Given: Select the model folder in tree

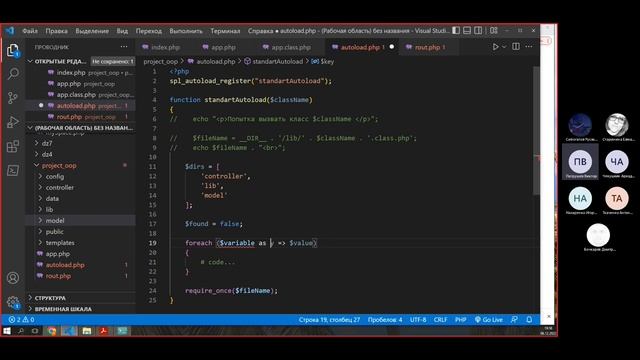Looking at the screenshot, I should [55, 220].
